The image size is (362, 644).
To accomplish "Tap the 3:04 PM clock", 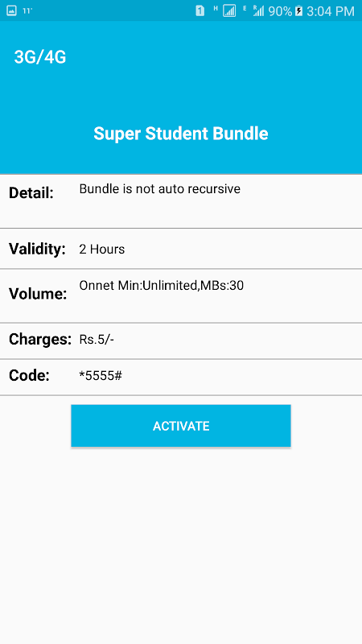I will coord(331,11).
